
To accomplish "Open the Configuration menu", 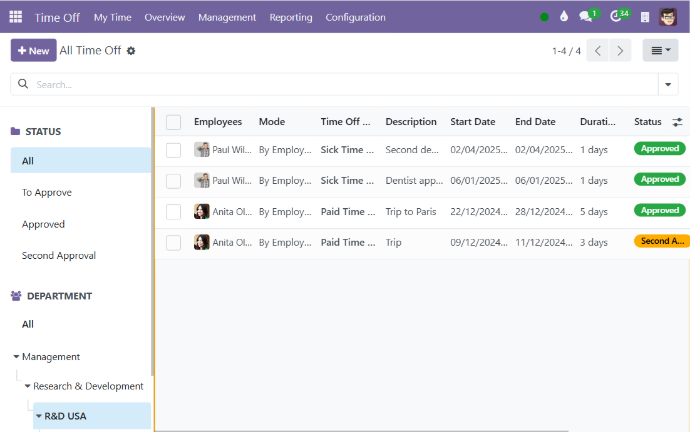I will (355, 17).
